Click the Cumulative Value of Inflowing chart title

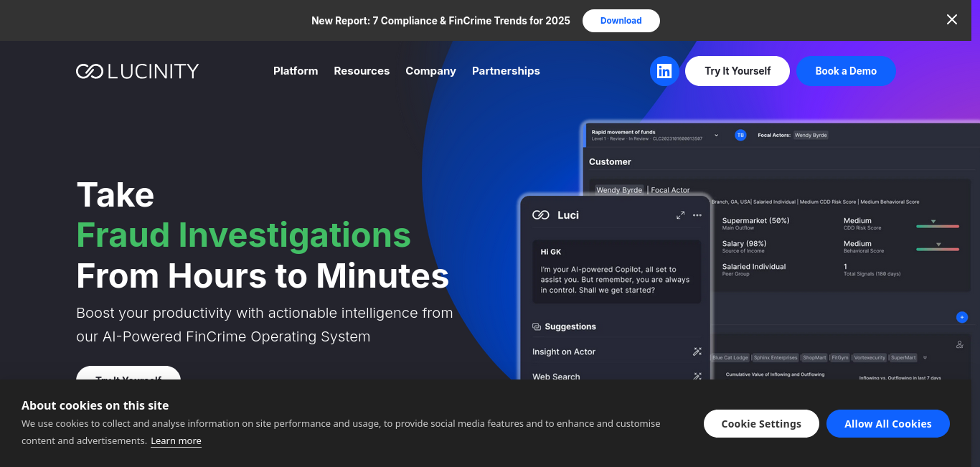775,374
